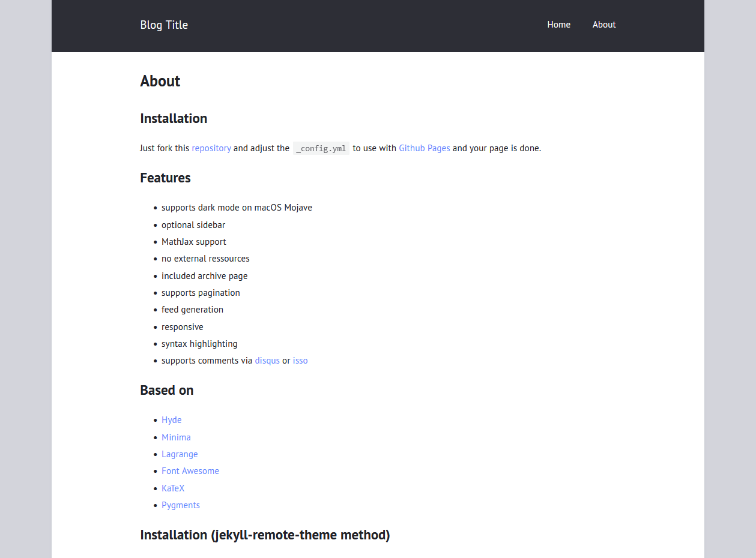Click 'syntax highlighting' list item

pos(199,344)
